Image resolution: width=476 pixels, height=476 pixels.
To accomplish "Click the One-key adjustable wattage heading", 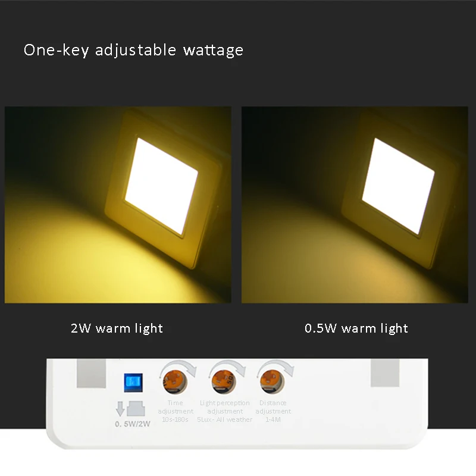I will coord(133,50).
